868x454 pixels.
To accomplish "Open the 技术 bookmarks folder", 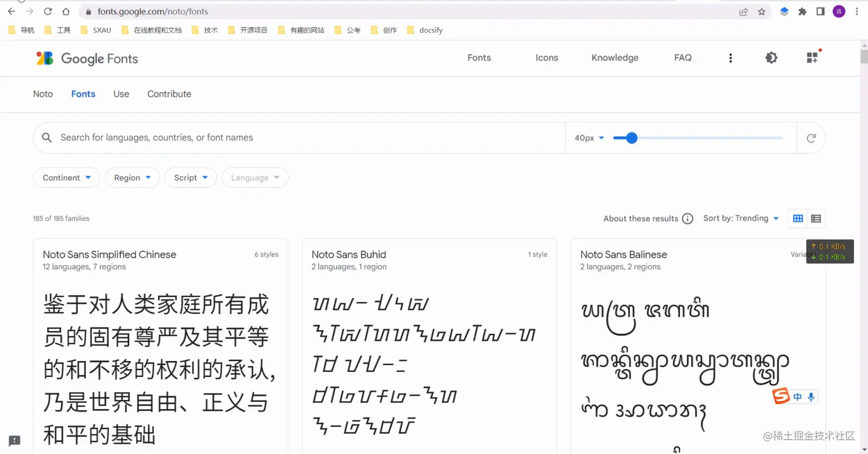I will 205,30.
